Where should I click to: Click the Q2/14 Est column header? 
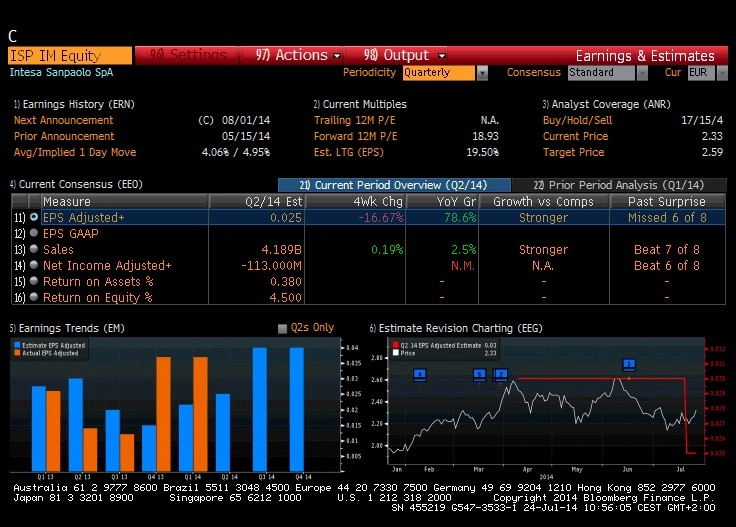[x=257, y=201]
